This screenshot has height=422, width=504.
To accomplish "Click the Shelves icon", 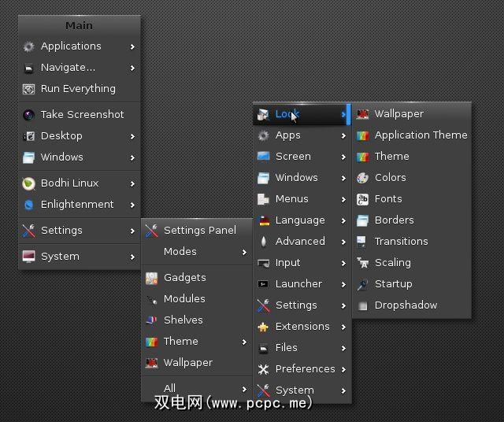I will [x=152, y=320].
